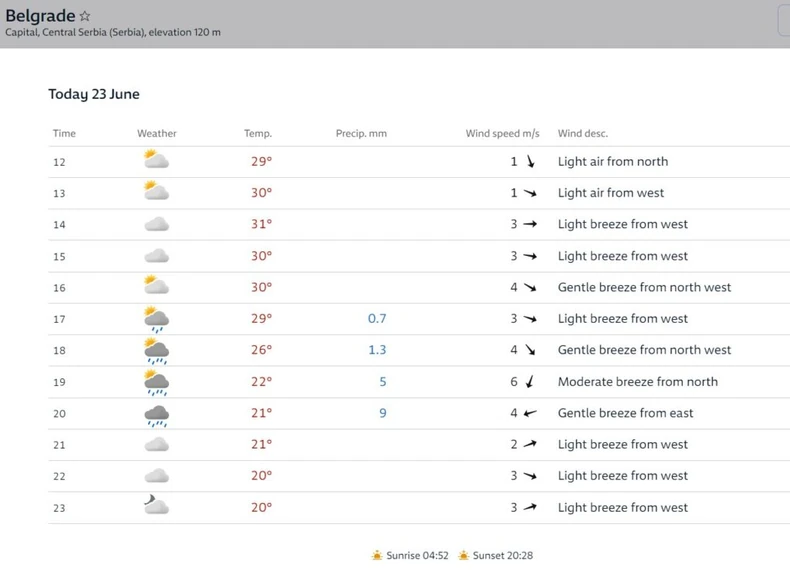Viewport: 790px width, 581px height.
Task: Click the Belgrade location title
Action: (40, 16)
